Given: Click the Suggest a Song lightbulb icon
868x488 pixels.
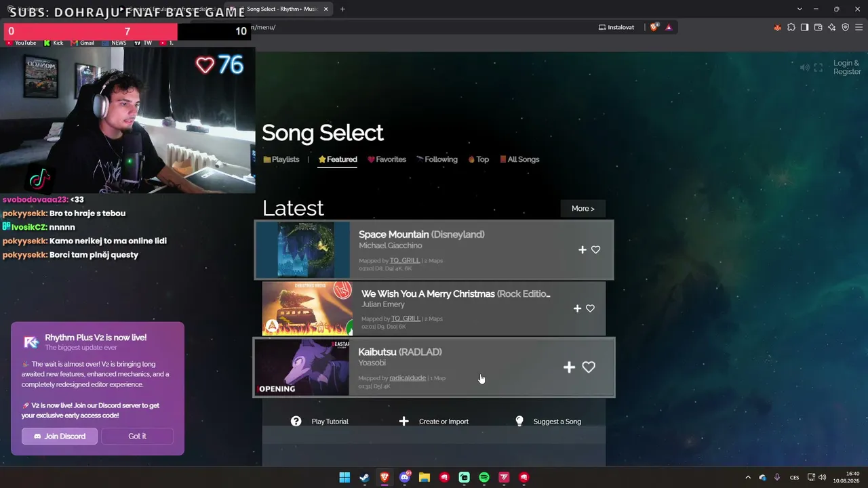Looking at the screenshot, I should pos(519,421).
